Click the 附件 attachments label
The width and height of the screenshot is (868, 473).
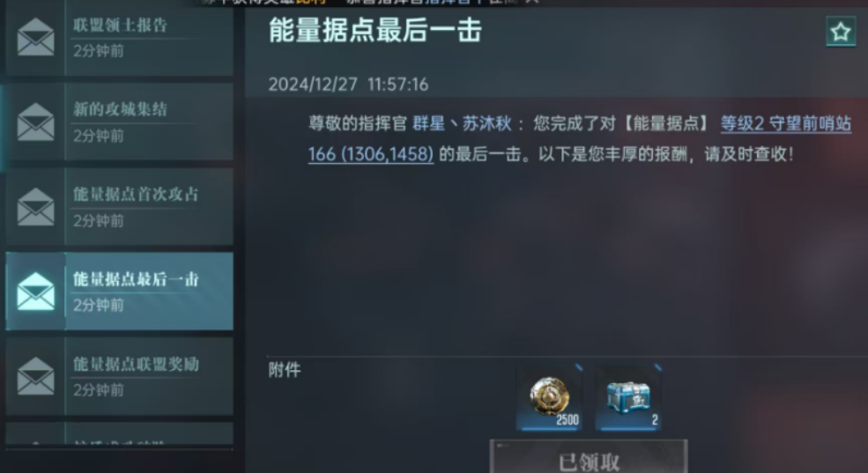[x=285, y=370]
